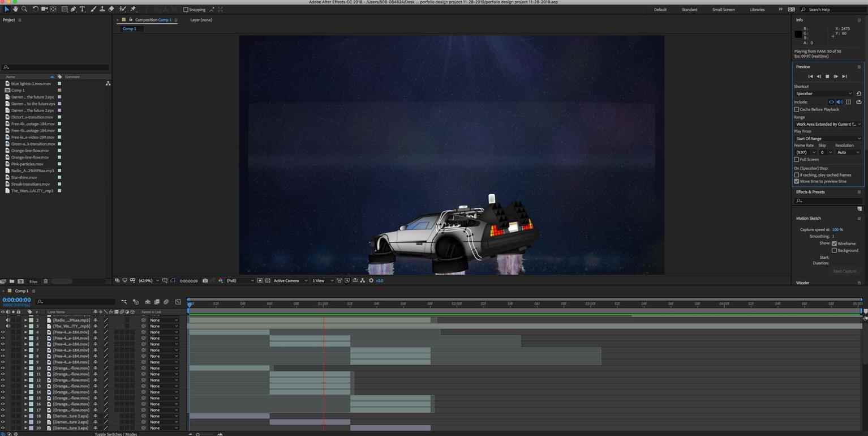Enable the Snapping checkbox
The image size is (868, 436).
186,10
